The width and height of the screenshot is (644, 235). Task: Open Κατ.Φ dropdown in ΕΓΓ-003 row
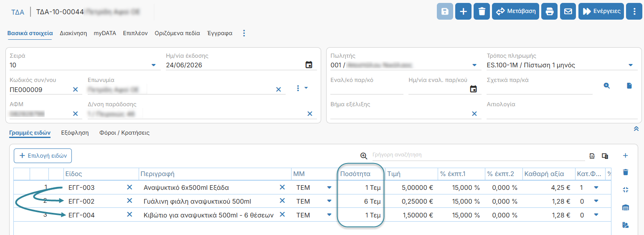[x=596, y=187]
